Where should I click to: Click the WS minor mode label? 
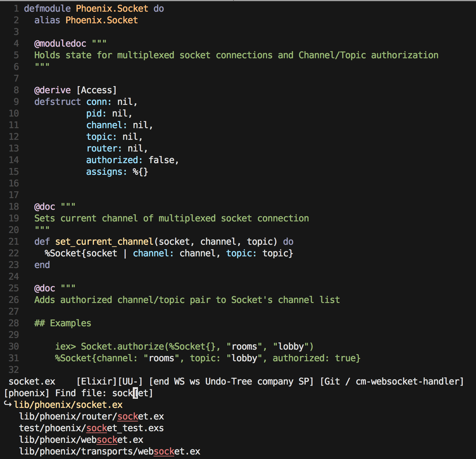pyautogui.click(x=179, y=381)
